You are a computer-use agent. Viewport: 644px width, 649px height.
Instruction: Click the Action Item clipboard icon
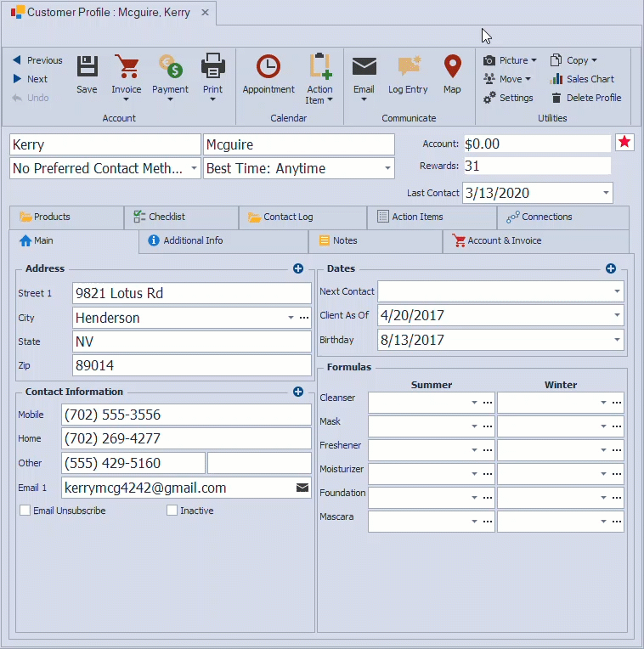(x=319, y=65)
